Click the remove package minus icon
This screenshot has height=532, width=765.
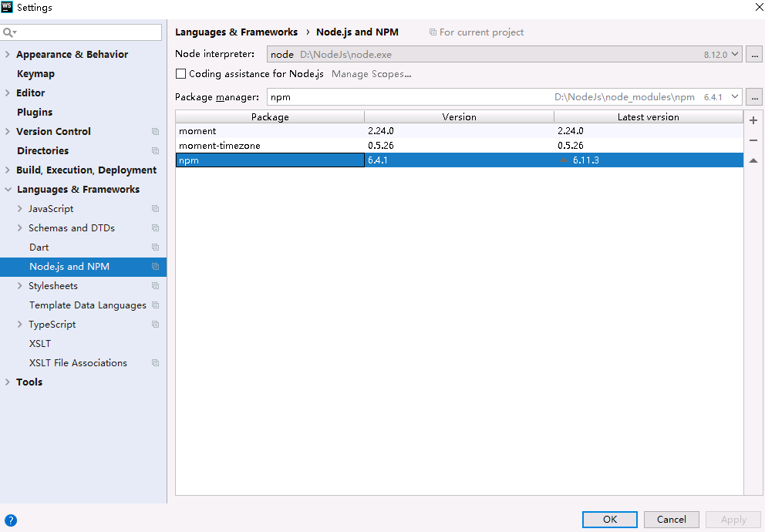(753, 140)
